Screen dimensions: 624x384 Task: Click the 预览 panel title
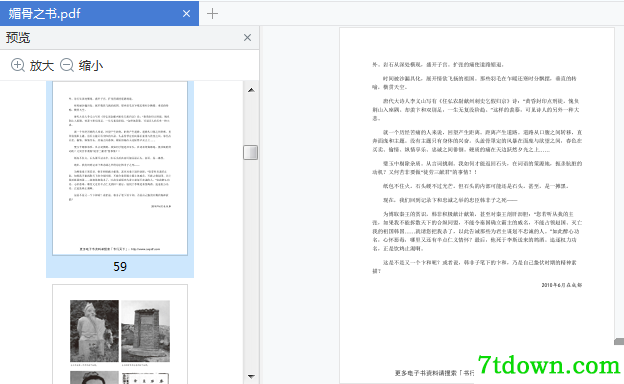[x=18, y=37]
